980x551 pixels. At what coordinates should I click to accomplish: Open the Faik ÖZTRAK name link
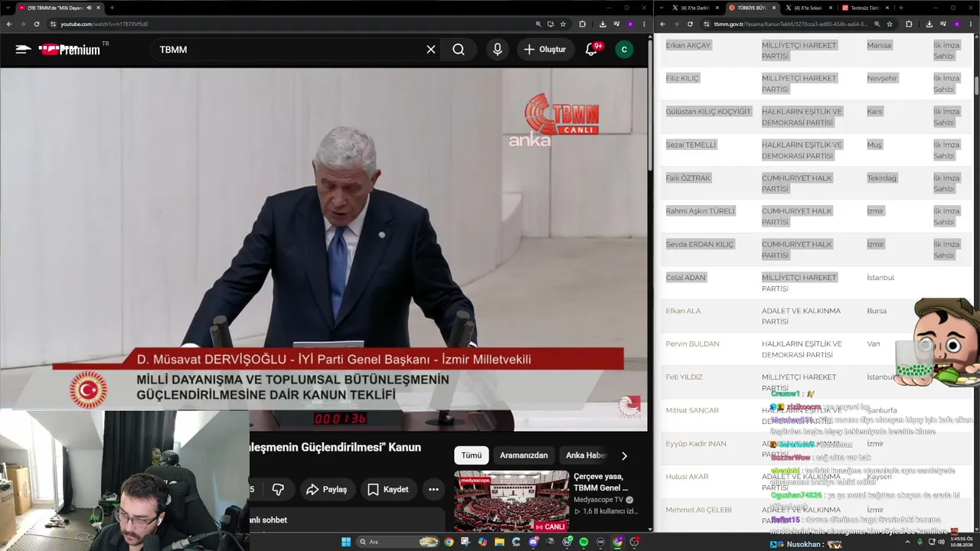[688, 178]
